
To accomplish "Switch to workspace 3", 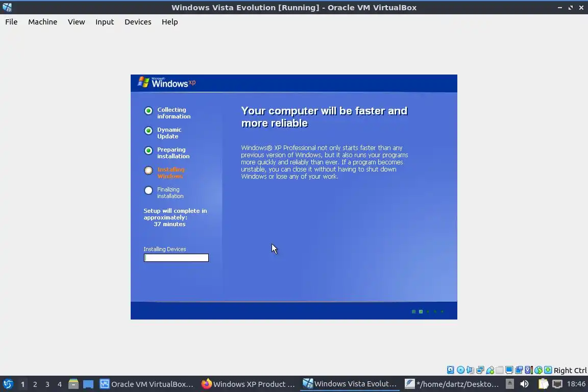I will (47, 384).
